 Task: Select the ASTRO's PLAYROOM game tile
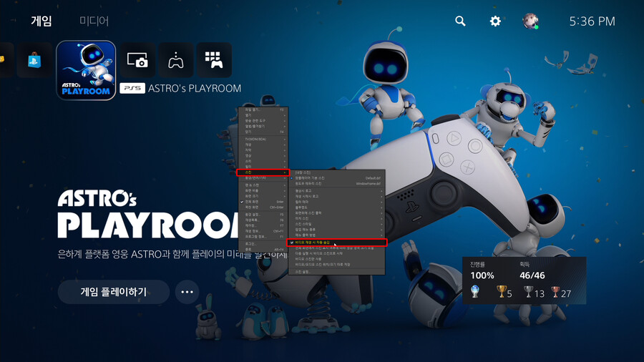(86, 70)
